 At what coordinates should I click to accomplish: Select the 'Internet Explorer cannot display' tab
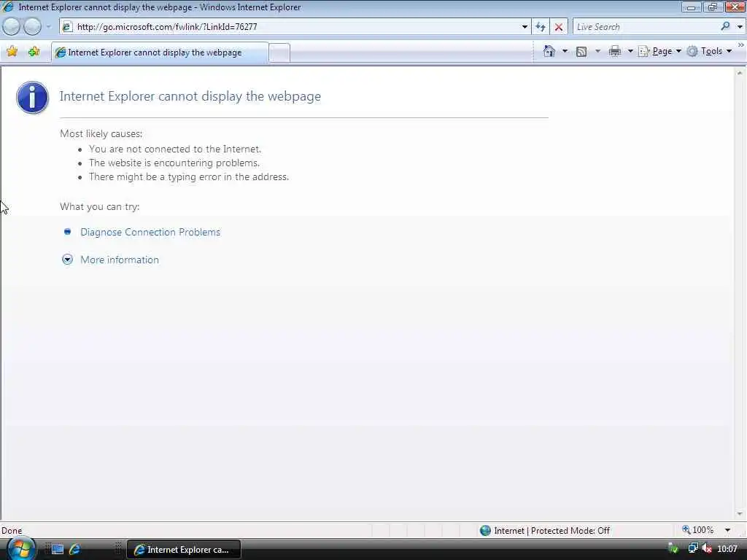click(160, 52)
